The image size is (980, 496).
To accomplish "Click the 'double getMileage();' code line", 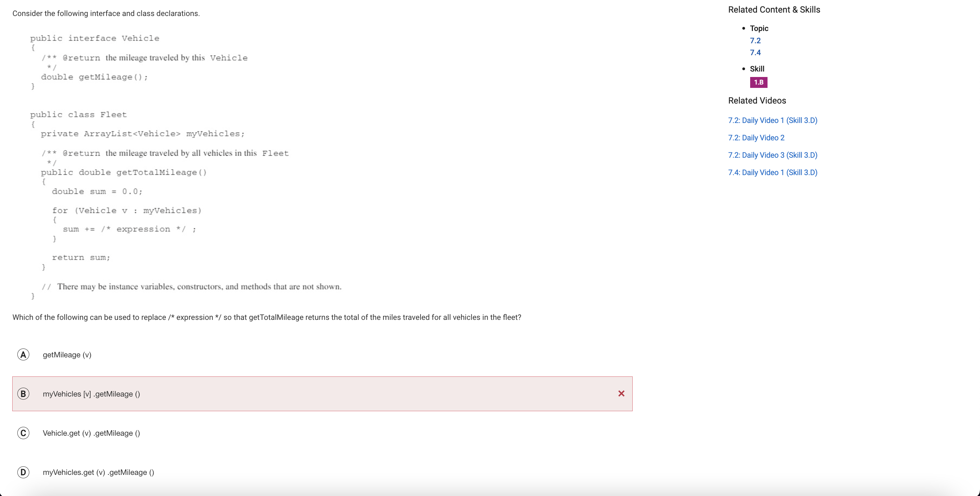I will tap(94, 77).
